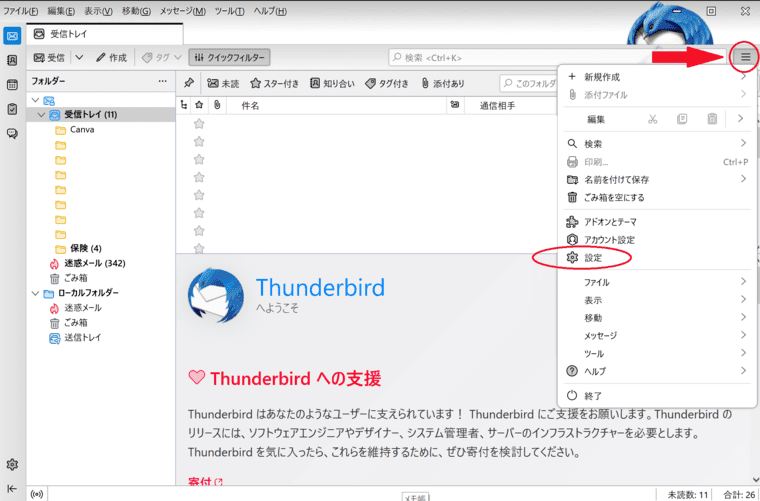Open the ファイル(F) menu bar item
760x501 pixels.
[x=21, y=11]
